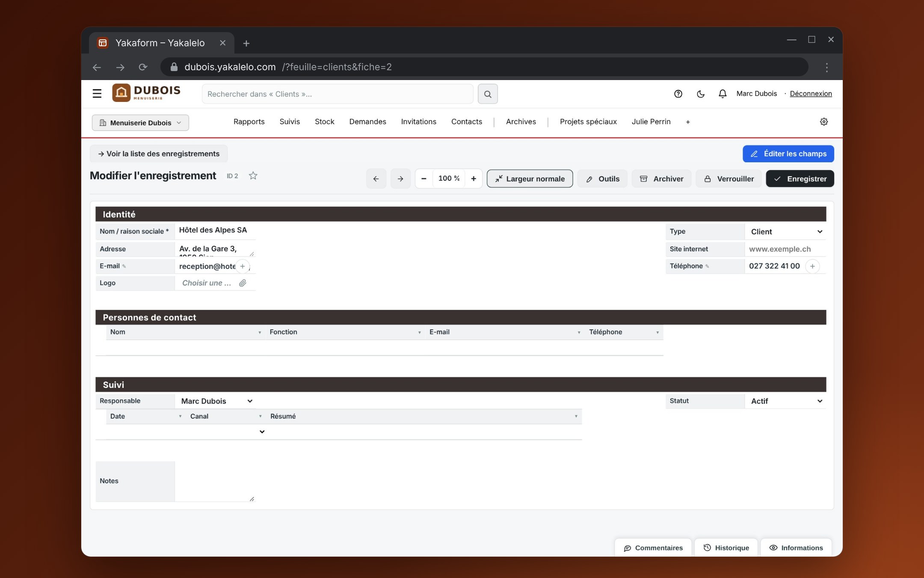Open the hamburger menu icon
The height and width of the screenshot is (578, 924).
click(97, 93)
